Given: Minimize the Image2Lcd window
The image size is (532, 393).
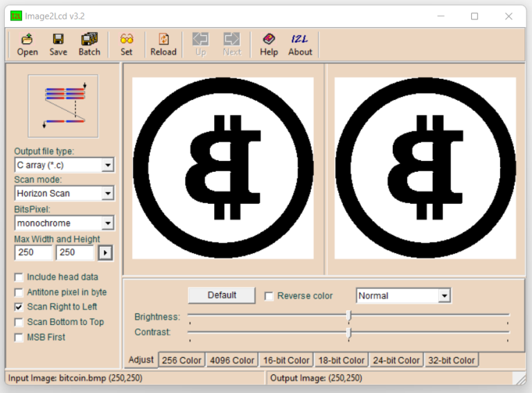Looking at the screenshot, I should pyautogui.click(x=441, y=16).
